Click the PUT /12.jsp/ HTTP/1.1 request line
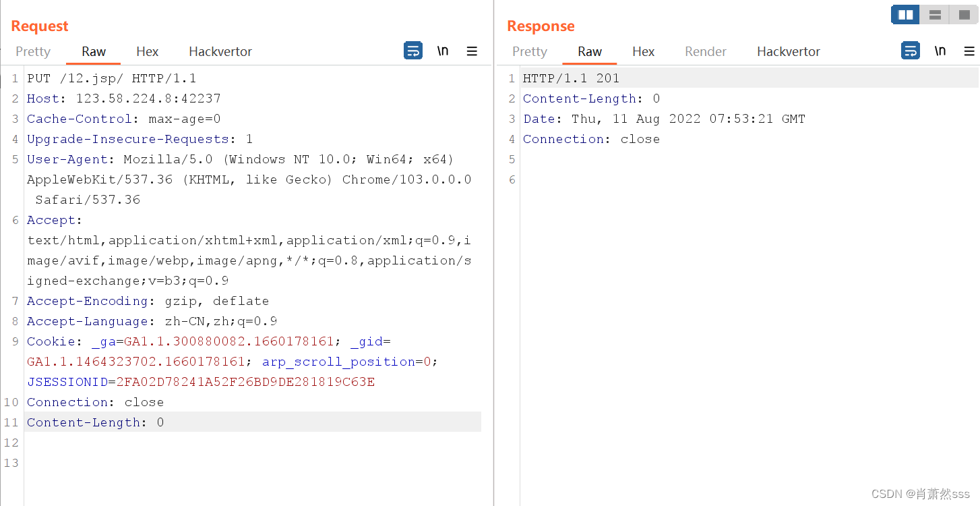This screenshot has height=506, width=980. (x=112, y=78)
